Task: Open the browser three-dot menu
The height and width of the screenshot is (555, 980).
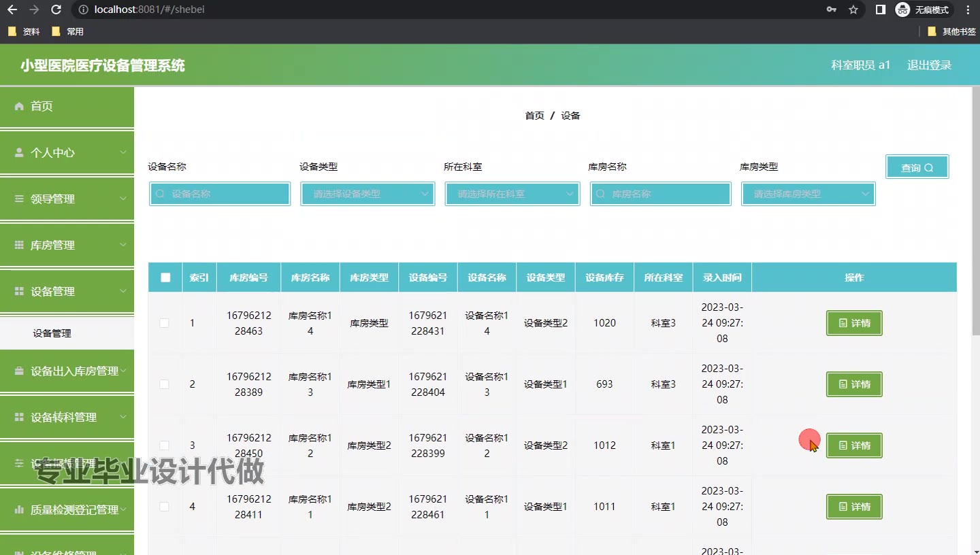Action: pos(968,10)
